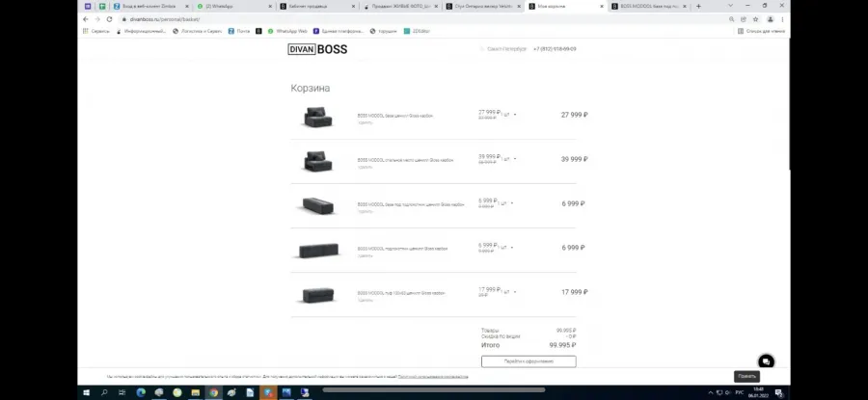Open the chat widget bubble icon
The image size is (868, 400).
tap(766, 361)
